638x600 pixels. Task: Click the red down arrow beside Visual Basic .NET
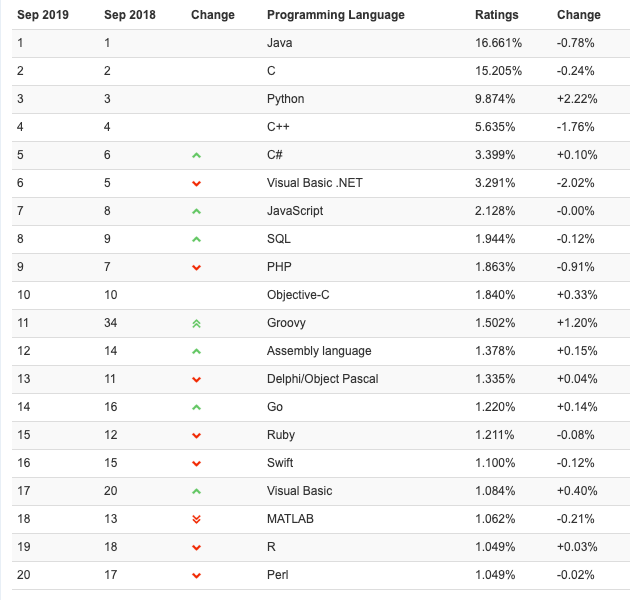[x=196, y=184]
